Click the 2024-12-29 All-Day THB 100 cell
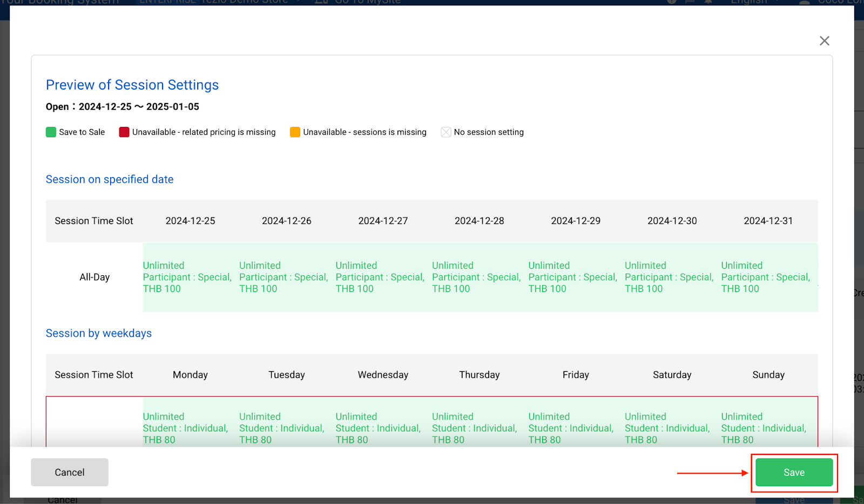864x504 pixels. [576, 277]
